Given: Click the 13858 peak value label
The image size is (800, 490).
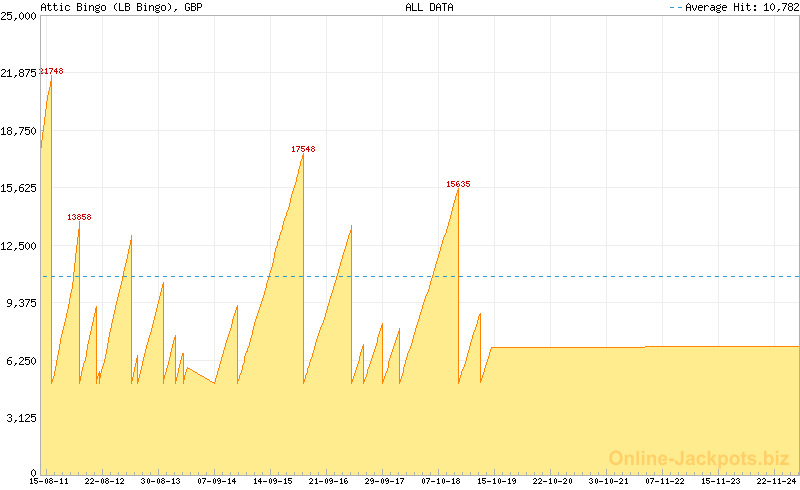Looking at the screenshot, I should point(79,217).
